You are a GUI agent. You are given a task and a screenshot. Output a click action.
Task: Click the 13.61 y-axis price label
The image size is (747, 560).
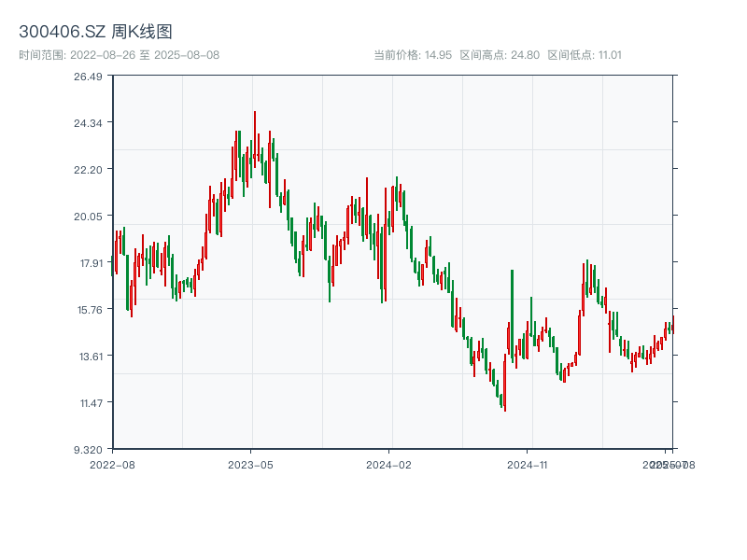point(88,356)
